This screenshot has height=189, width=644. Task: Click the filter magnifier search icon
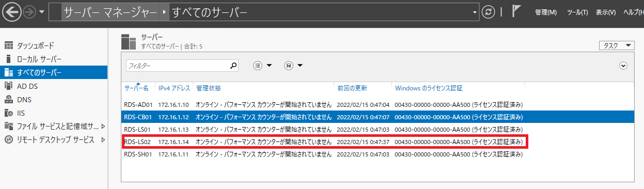tap(233, 66)
